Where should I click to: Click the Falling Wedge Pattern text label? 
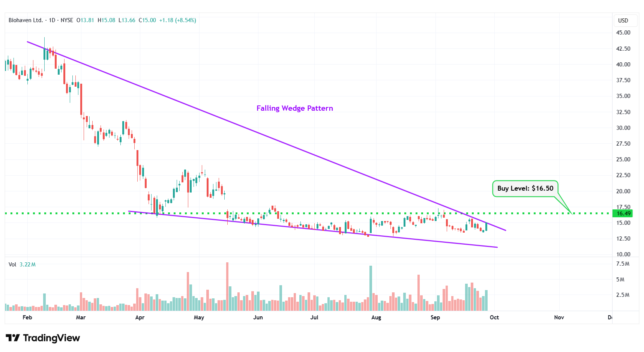coord(294,108)
